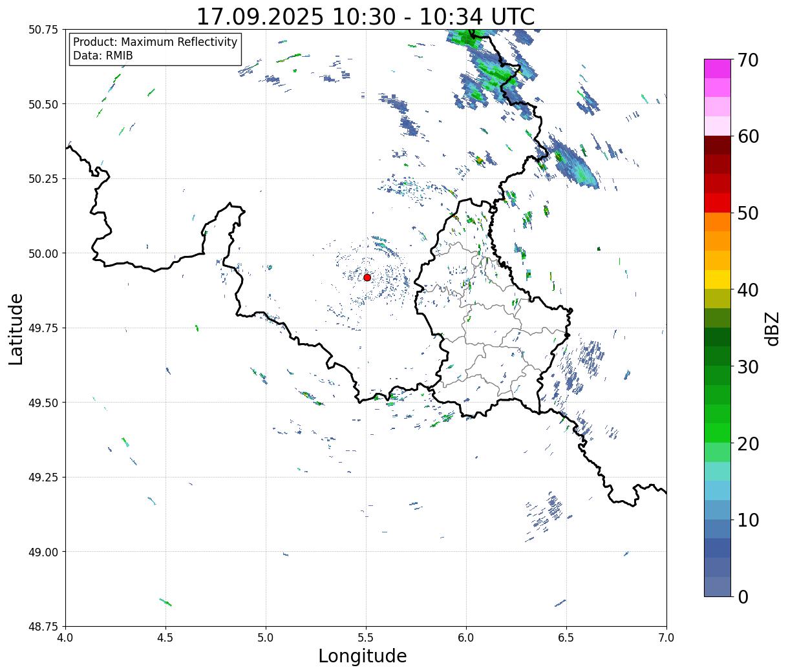Image resolution: width=788 pixels, height=672 pixels.
Task: Click the bright red colorbar swatch above 50
Action: point(718,203)
